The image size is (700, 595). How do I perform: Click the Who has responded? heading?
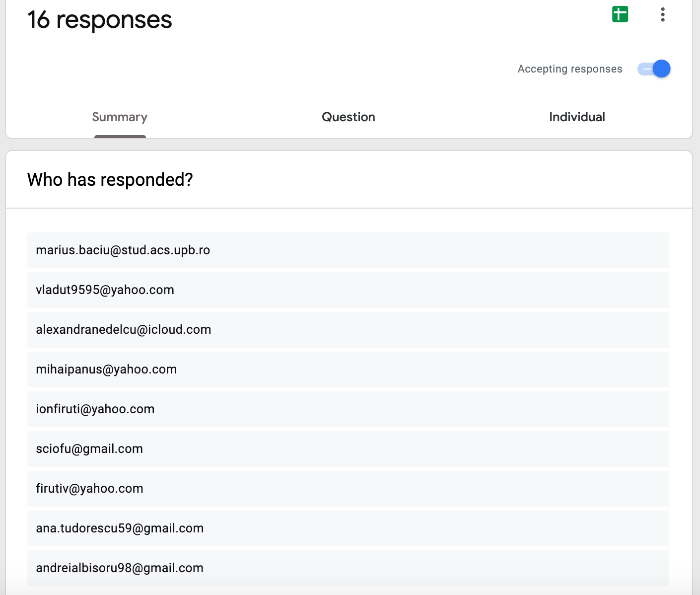110,180
